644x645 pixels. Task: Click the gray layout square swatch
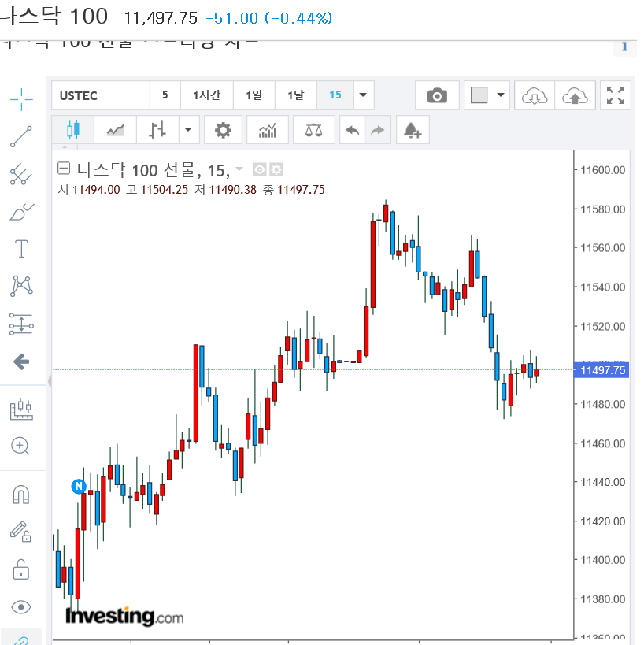pyautogui.click(x=479, y=95)
